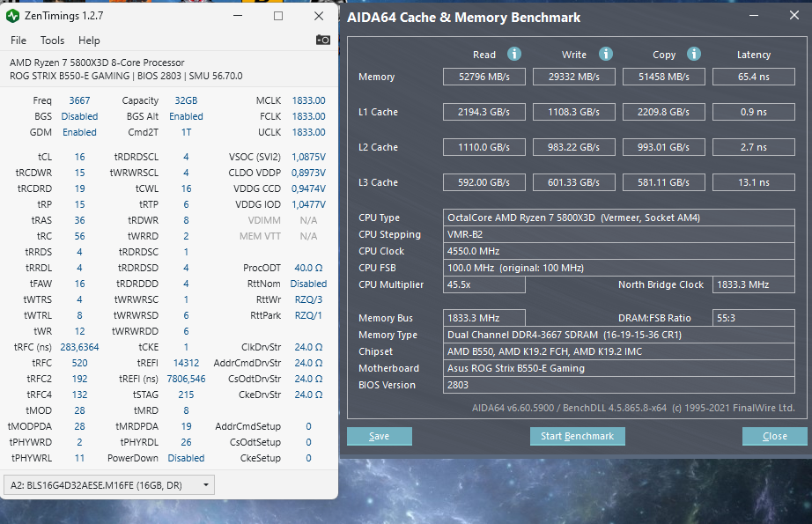This screenshot has width=812, height=524.
Task: Click the tRC value 56
Action: pos(79,236)
